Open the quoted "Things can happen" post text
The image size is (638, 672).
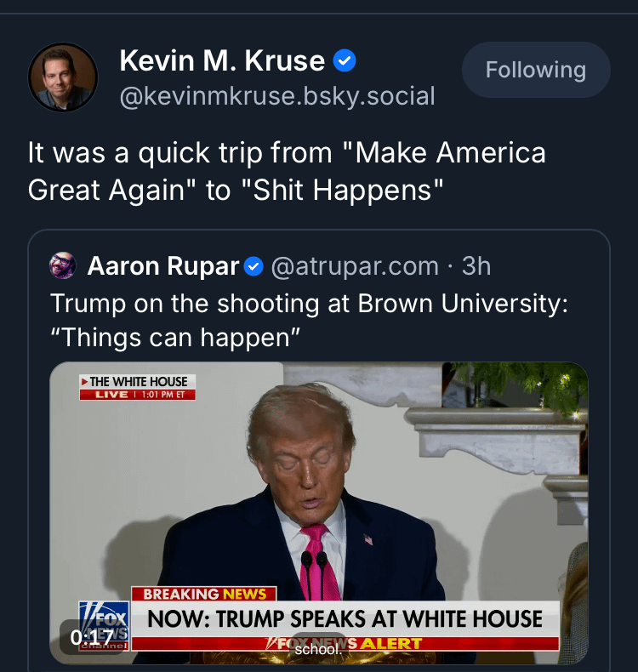pyautogui.click(x=308, y=320)
